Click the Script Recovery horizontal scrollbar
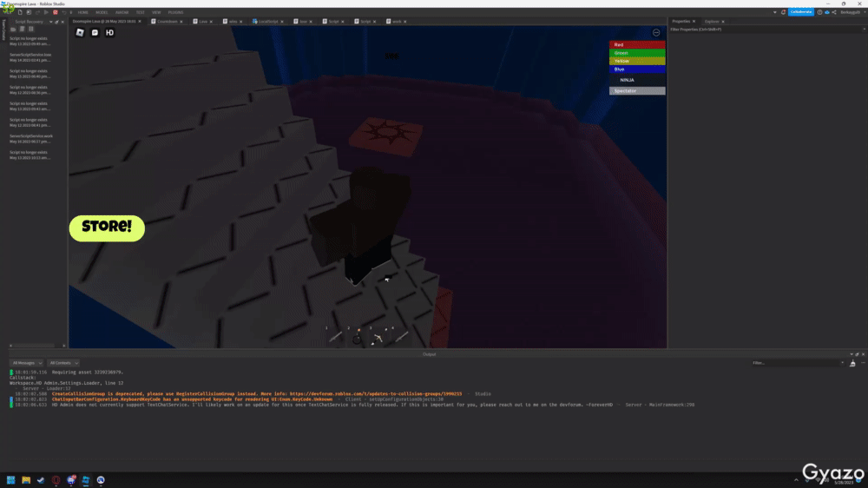The image size is (868, 488). click(x=34, y=346)
